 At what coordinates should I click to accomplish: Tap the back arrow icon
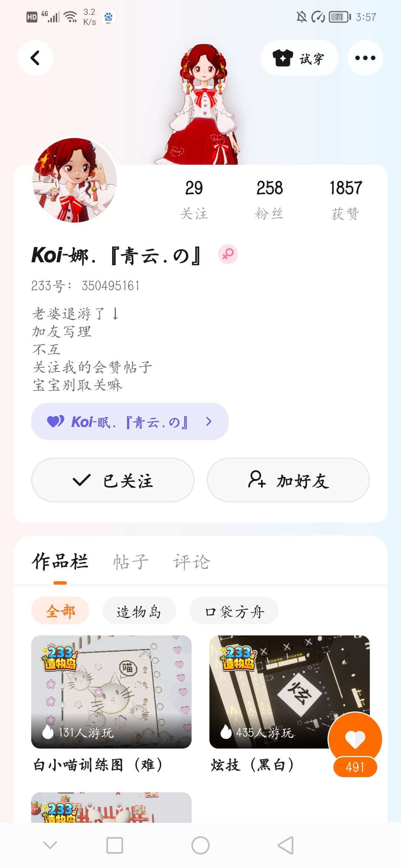click(35, 58)
